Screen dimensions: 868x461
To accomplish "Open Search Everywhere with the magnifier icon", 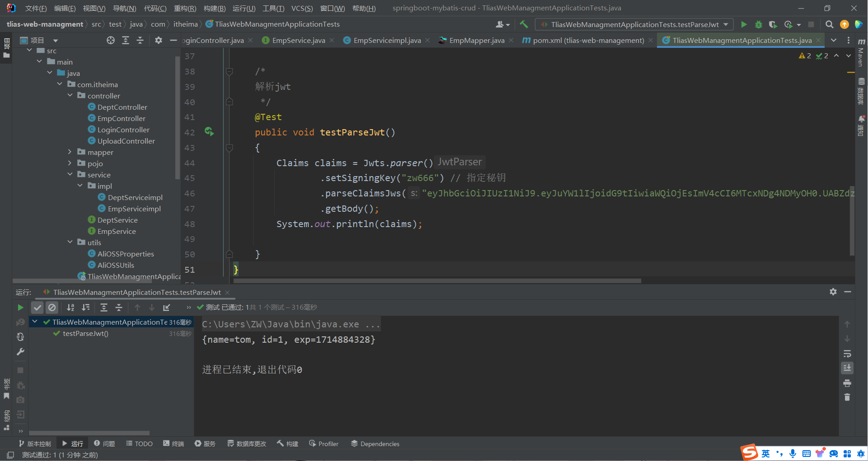I will pyautogui.click(x=829, y=24).
